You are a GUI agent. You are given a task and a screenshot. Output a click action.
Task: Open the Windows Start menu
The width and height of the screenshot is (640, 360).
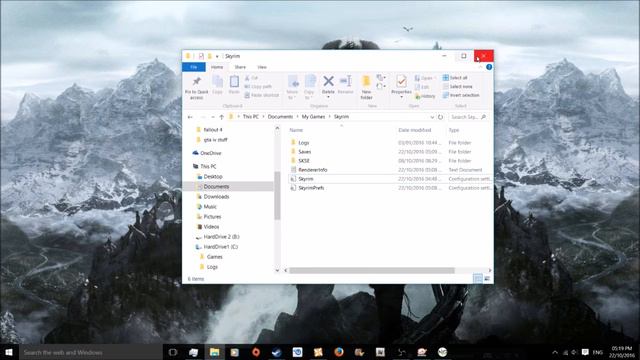click(9, 352)
